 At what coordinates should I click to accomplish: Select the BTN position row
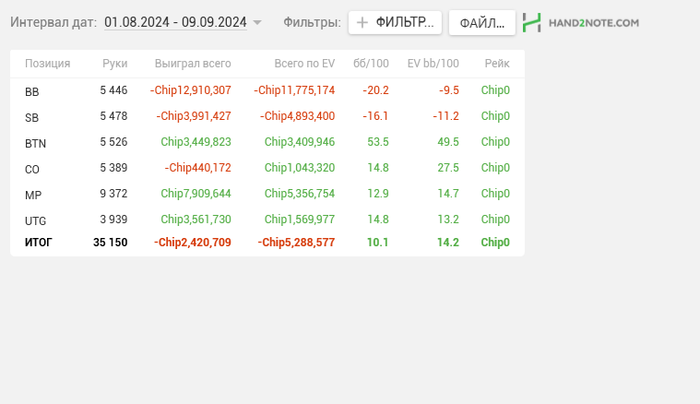click(35, 143)
